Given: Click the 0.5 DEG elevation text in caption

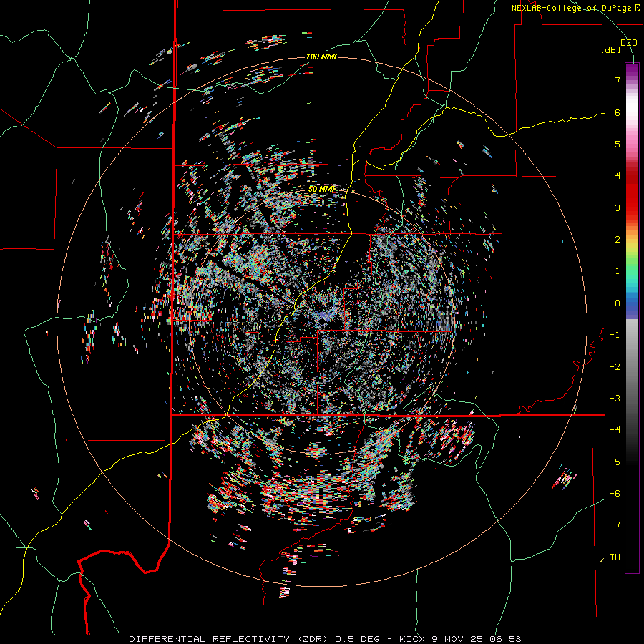Looking at the screenshot, I should coord(358,639).
